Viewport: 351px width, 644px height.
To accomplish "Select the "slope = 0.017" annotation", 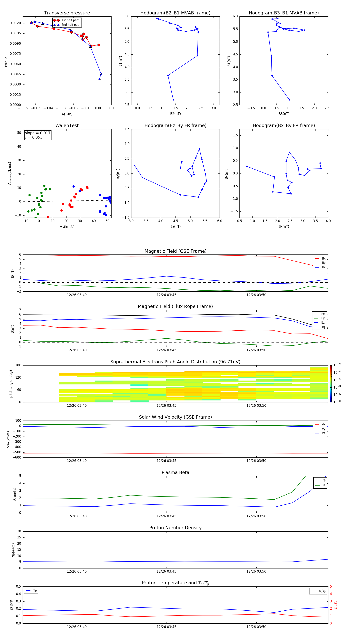I will 38,133.
